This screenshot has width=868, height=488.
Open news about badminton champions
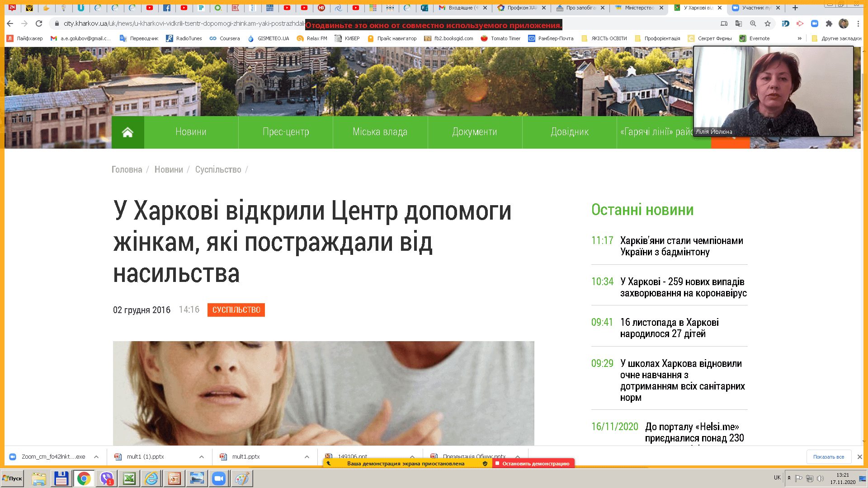tap(681, 246)
